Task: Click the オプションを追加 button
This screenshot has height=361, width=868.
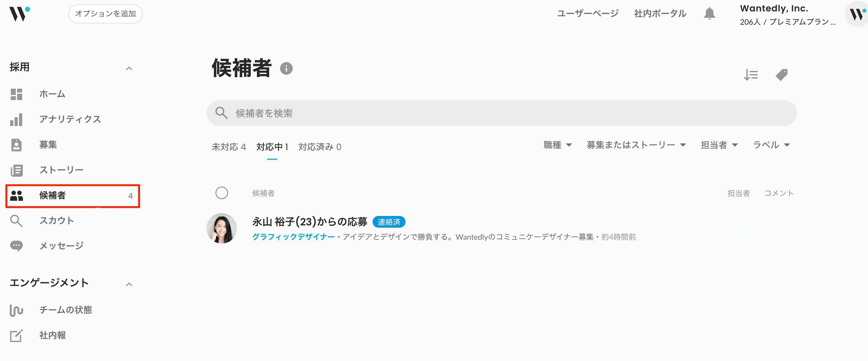Action: point(105,14)
